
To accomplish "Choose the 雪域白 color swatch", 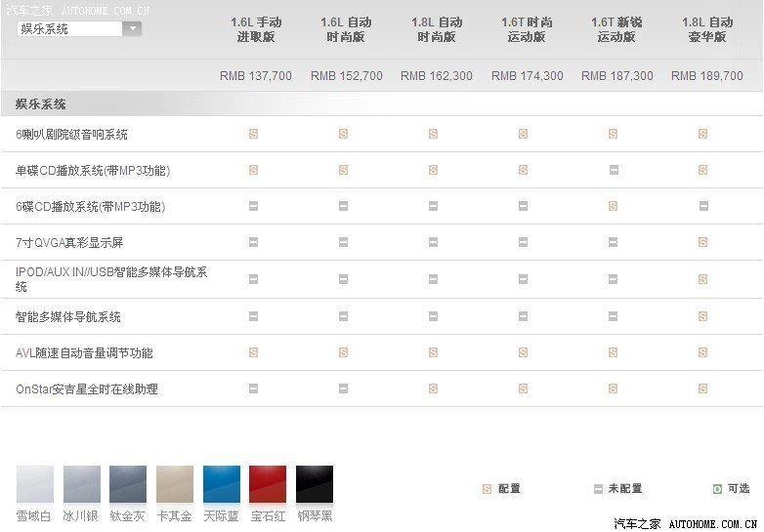I will click(35, 484).
